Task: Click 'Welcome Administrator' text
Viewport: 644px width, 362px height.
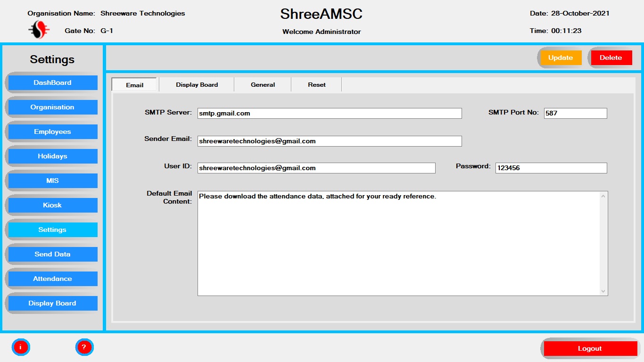Action: click(322, 32)
